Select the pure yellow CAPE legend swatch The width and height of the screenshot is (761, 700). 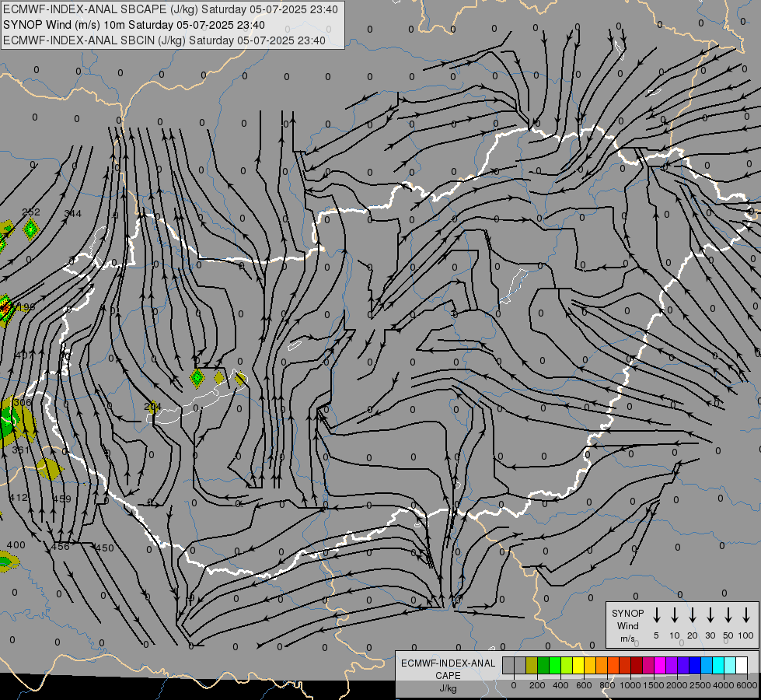coord(578,665)
